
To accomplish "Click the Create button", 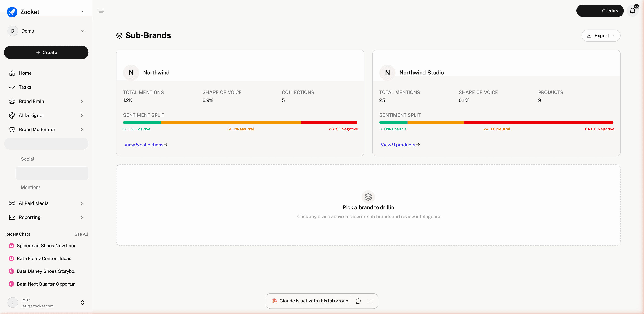I will click(46, 52).
